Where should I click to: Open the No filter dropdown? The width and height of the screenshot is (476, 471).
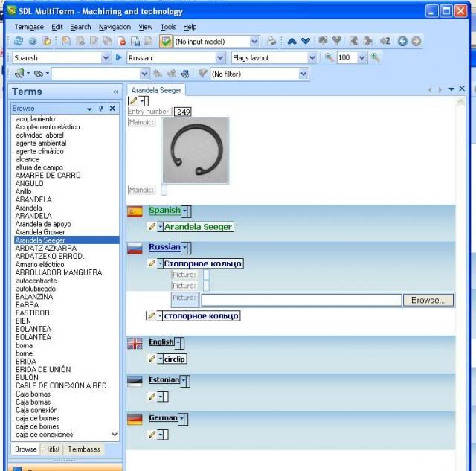click(x=303, y=74)
